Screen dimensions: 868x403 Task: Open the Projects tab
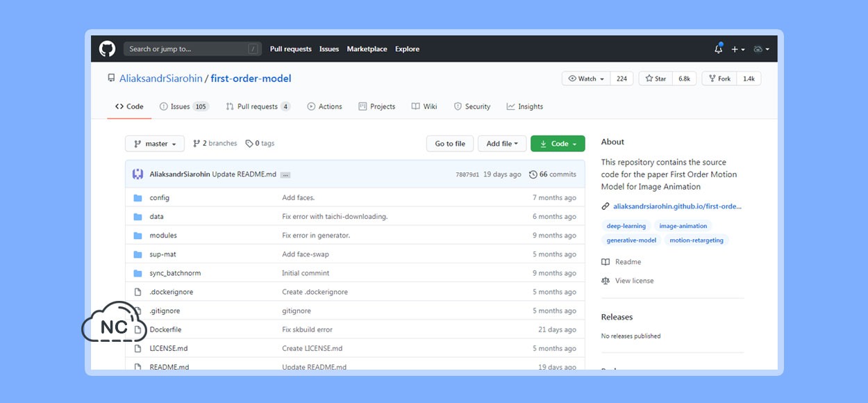(377, 106)
